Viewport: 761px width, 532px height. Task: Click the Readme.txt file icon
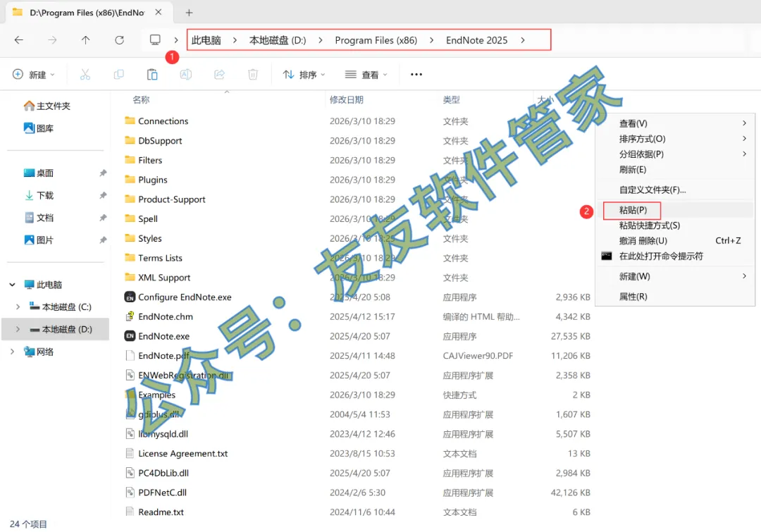(130, 512)
